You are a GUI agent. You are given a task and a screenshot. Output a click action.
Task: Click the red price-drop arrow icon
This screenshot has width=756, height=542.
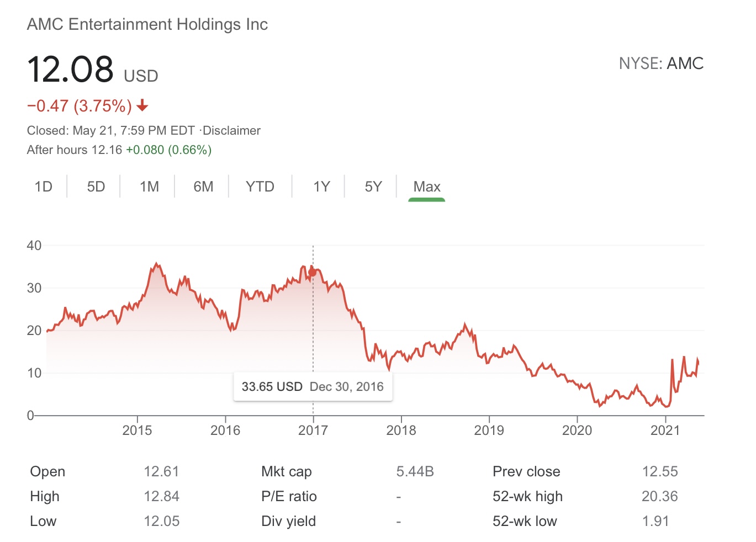coord(142,105)
